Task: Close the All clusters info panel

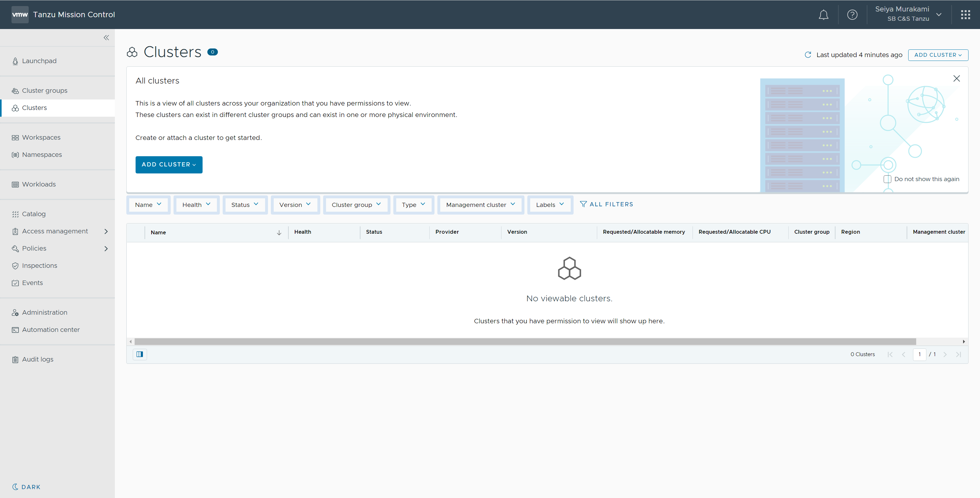Action: point(956,78)
